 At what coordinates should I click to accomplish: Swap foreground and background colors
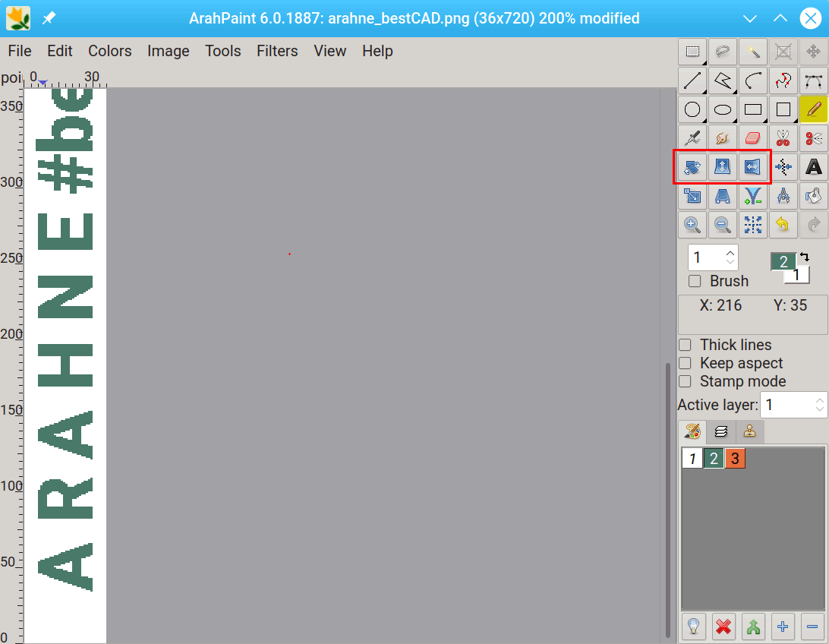point(805,257)
